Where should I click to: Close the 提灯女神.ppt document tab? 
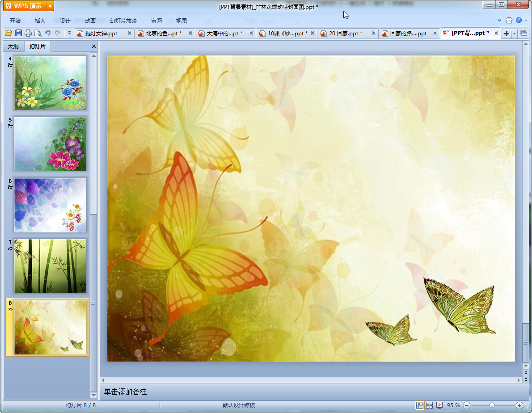pyautogui.click(x=130, y=33)
